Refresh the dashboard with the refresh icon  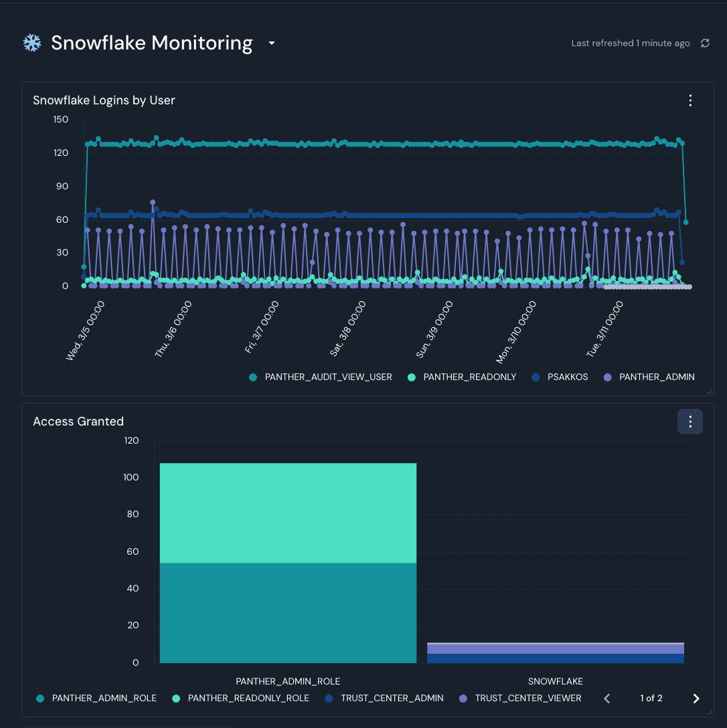(x=705, y=43)
